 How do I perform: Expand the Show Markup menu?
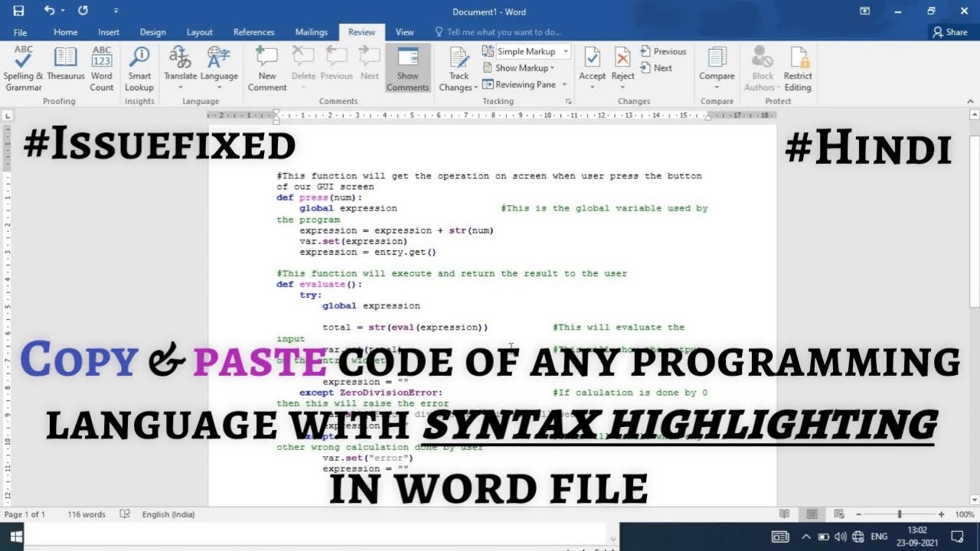coord(518,68)
